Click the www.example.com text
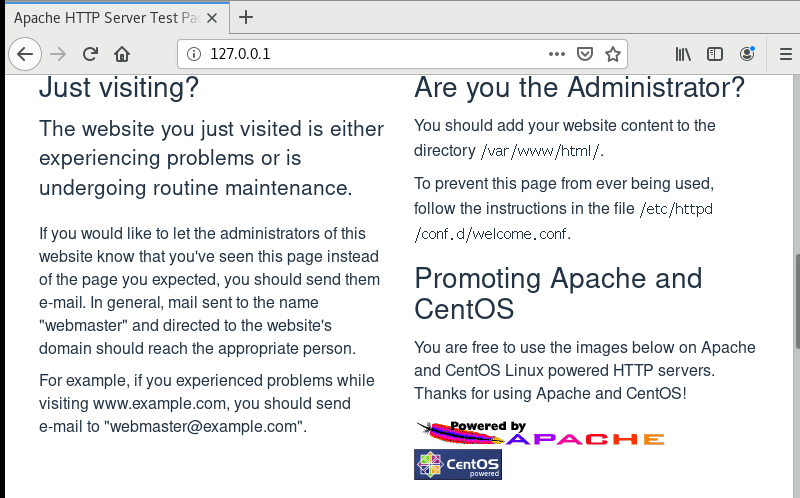Image resolution: width=800 pixels, height=498 pixels. [x=159, y=404]
